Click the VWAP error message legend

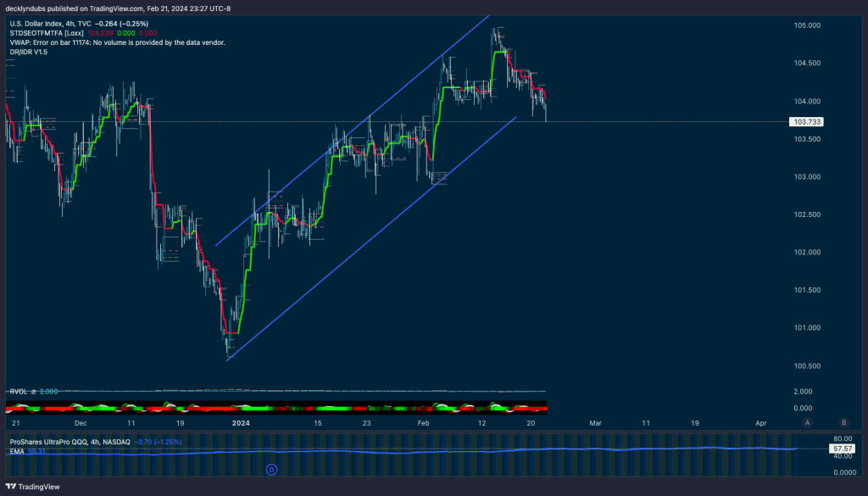[117, 42]
